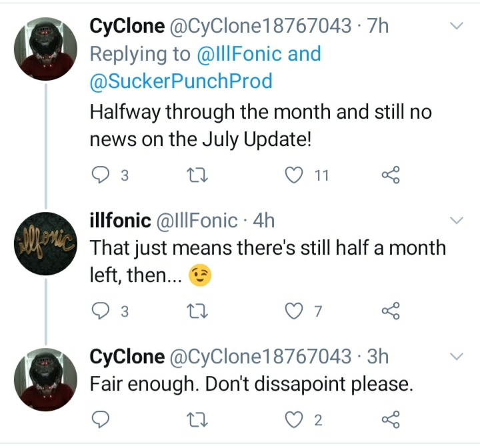The image size is (480, 448).
Task: Reply to the "Fair enough" tweet
Action: point(99,419)
